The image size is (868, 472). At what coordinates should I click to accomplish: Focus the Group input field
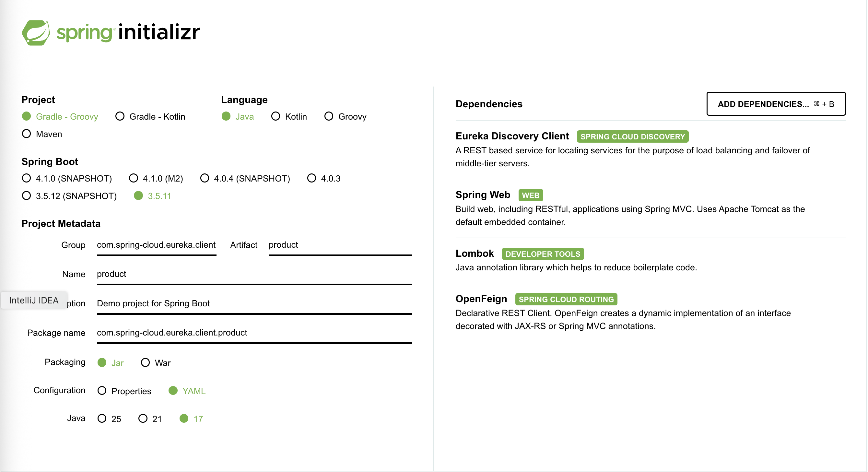[157, 245]
